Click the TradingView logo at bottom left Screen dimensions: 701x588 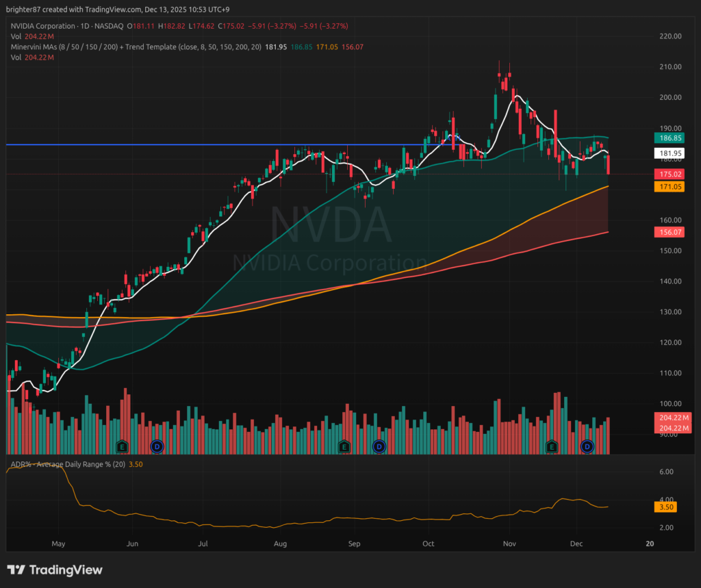[55, 570]
